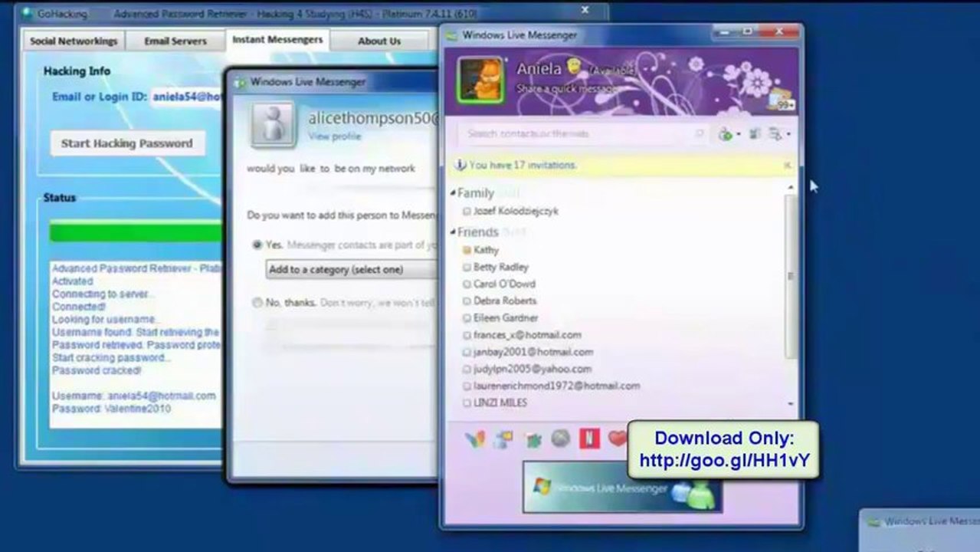Open the contact list layout icon

[x=755, y=134]
